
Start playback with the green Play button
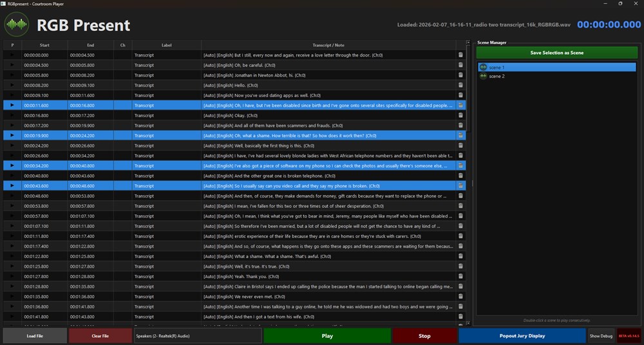click(327, 335)
